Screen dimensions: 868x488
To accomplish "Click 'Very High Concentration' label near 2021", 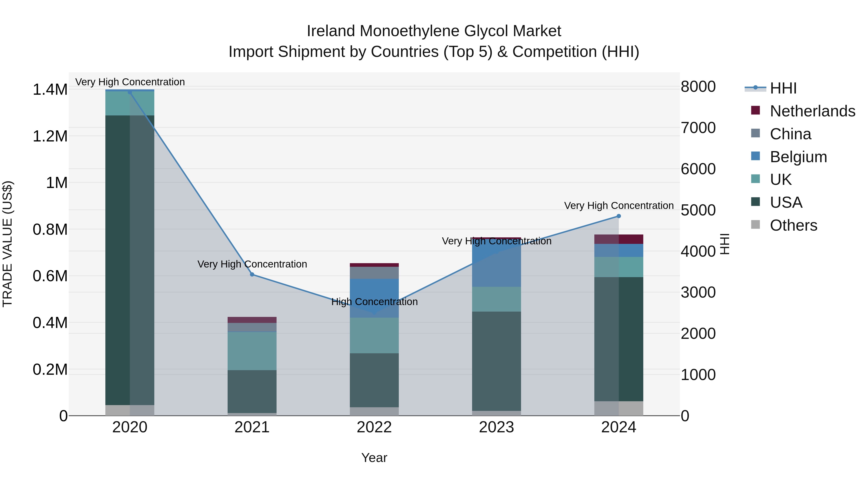I will tap(252, 264).
